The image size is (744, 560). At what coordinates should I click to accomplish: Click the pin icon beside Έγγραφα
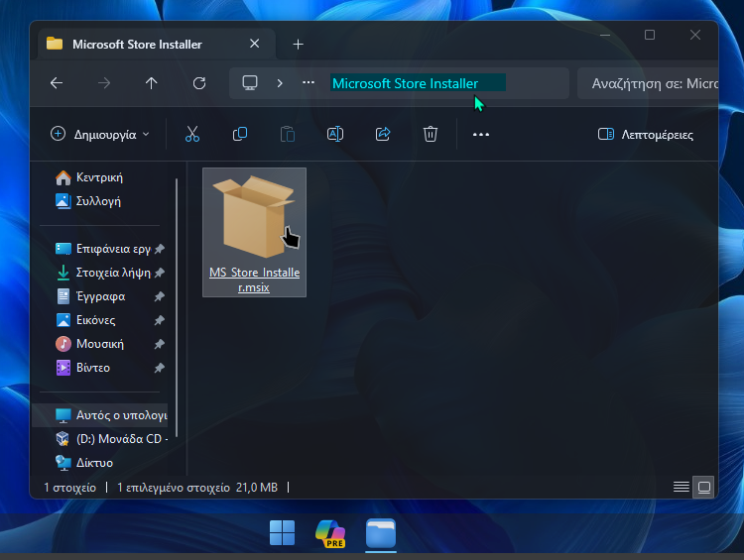160,296
